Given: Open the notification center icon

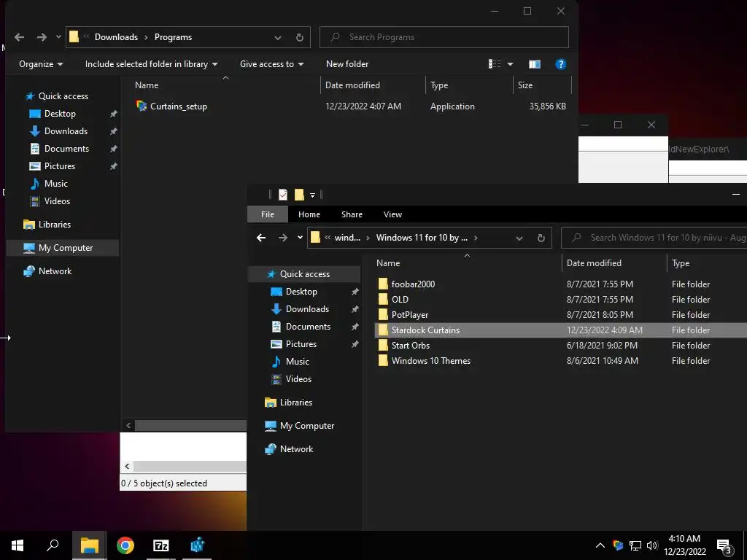Looking at the screenshot, I should pos(724,545).
